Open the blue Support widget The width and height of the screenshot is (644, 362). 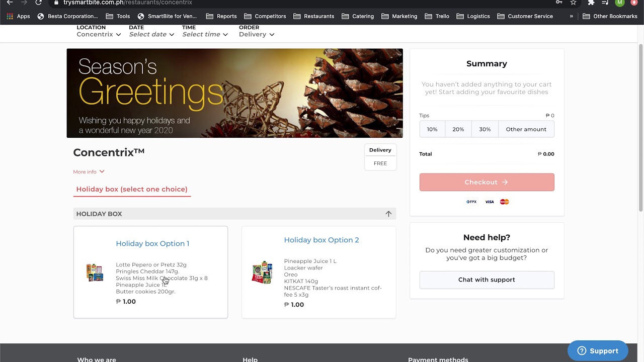pyautogui.click(x=598, y=351)
